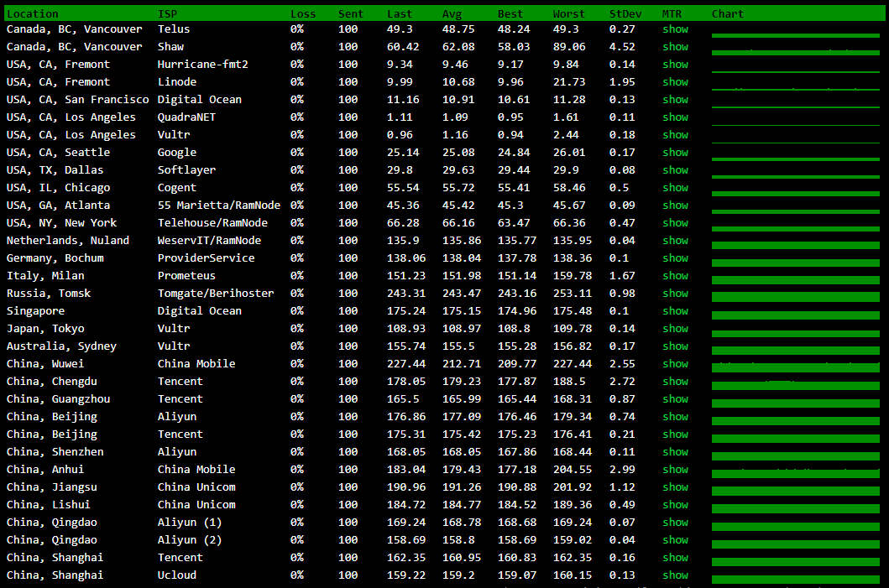Click latency chart bar for Tomsk row
The height and width of the screenshot is (588, 889).
(x=796, y=296)
